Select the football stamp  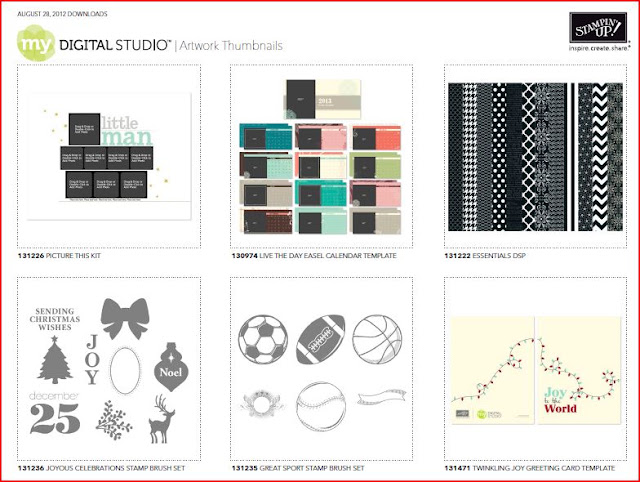320,339
